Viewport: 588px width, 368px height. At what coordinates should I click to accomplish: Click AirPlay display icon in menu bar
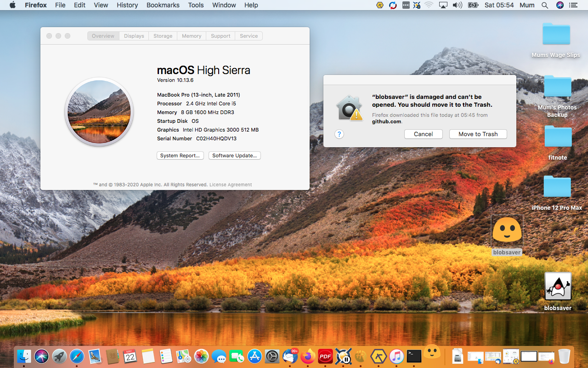[443, 5]
